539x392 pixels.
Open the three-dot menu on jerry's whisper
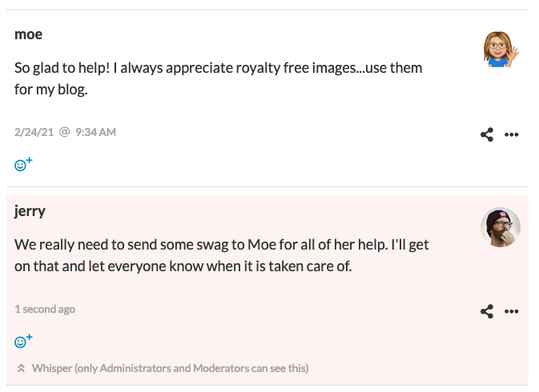(x=511, y=311)
